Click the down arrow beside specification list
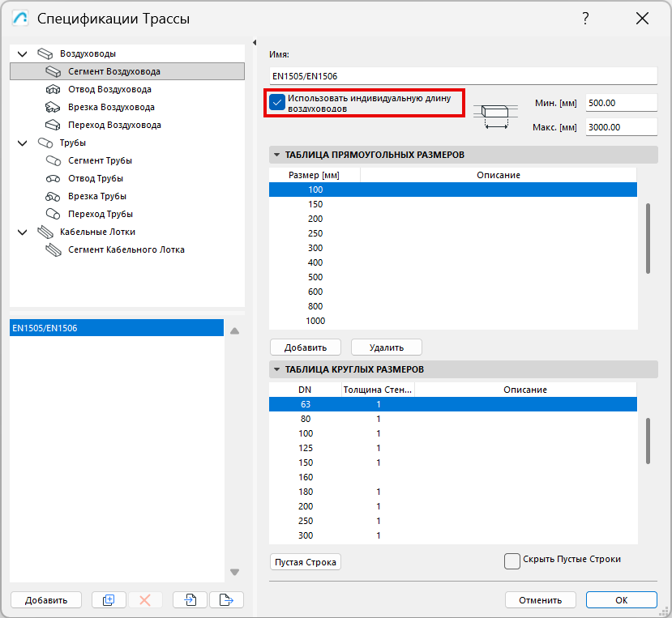The image size is (672, 618). 235,572
